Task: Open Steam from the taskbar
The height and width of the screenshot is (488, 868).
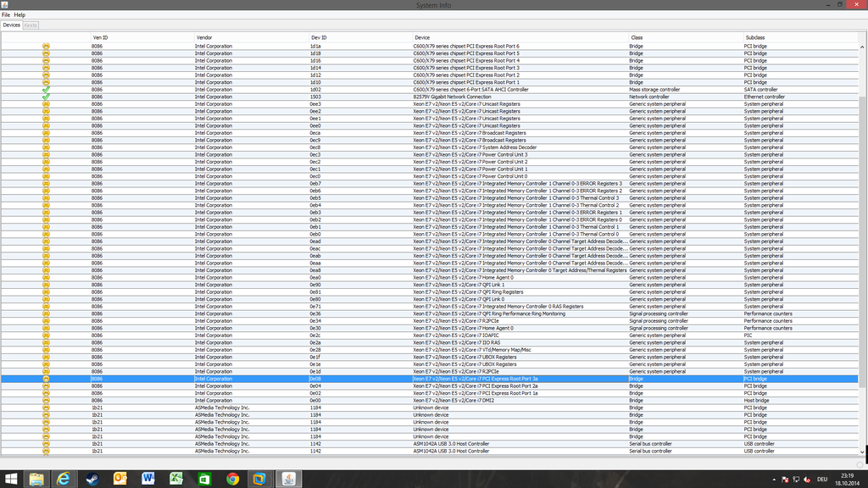Action: [x=92, y=479]
